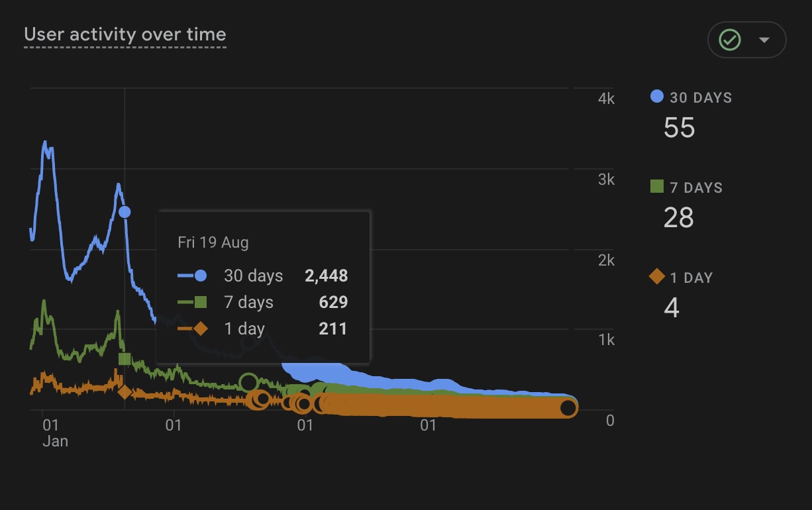Open the dropdown arrow beside the checkmark

tap(764, 40)
